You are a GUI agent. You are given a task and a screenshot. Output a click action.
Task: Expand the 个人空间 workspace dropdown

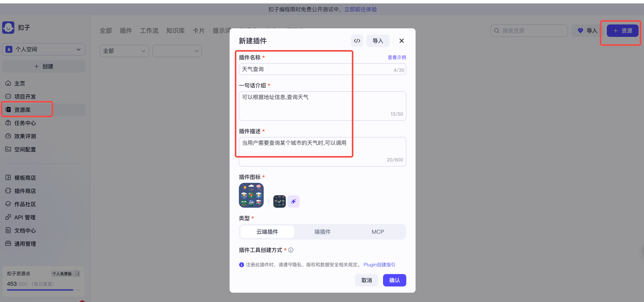click(44, 49)
